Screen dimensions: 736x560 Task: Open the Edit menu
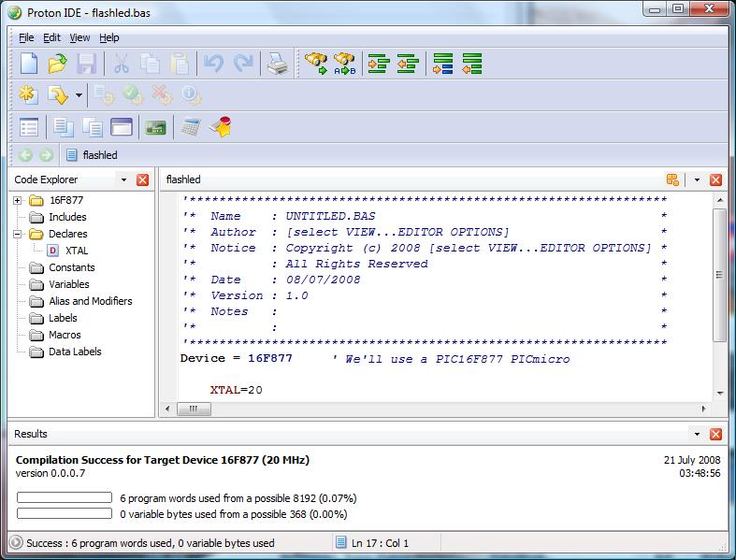click(x=51, y=37)
